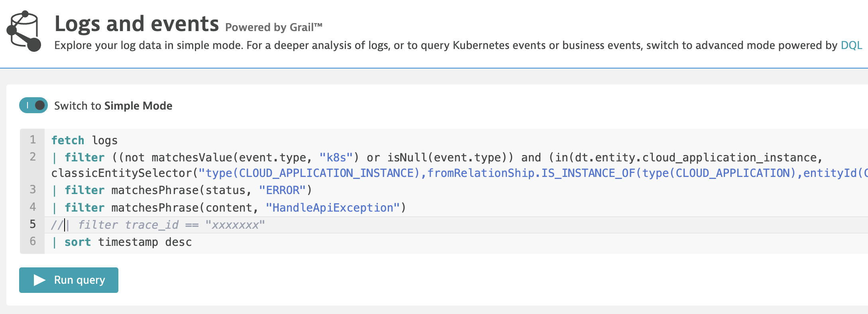Screen dimensions: 868x314
Task: Click 'Switch to Simple Mode' label text
Action: click(113, 106)
